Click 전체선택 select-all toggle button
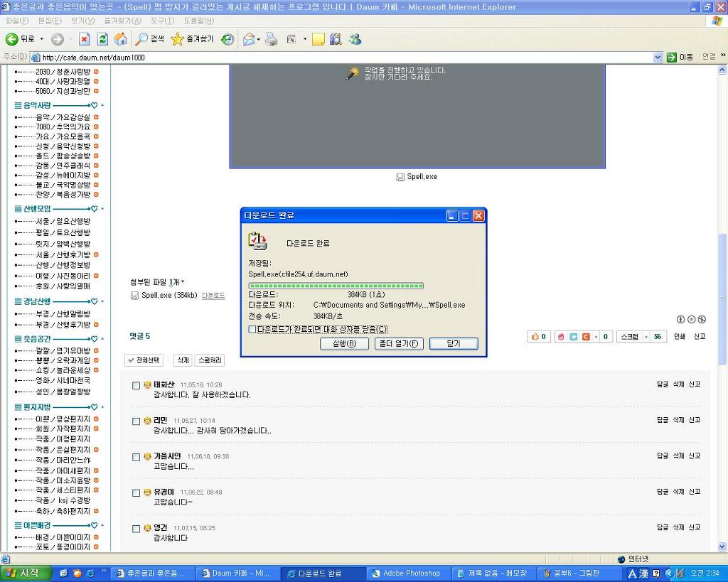Viewport: 728px width, 582px height. coord(144,360)
